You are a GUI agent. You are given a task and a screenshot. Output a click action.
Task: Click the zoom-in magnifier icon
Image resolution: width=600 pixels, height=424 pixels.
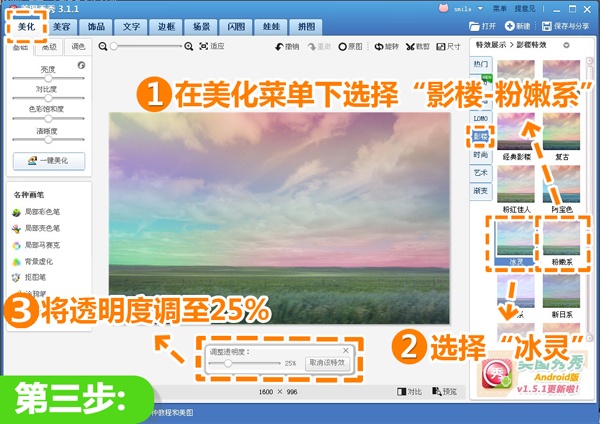click(x=188, y=47)
